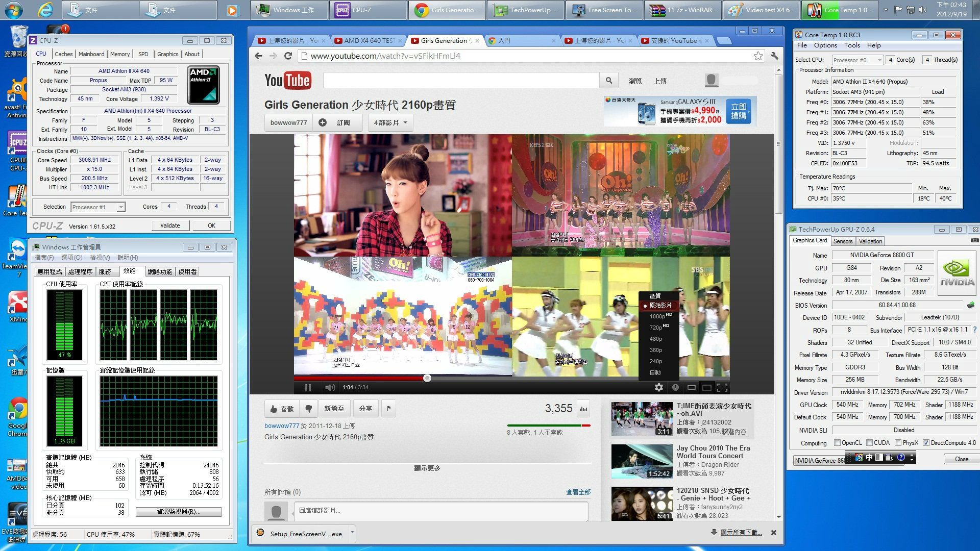Open Core Temp Options menu
Screen dimensions: 980x551
pos(825,45)
